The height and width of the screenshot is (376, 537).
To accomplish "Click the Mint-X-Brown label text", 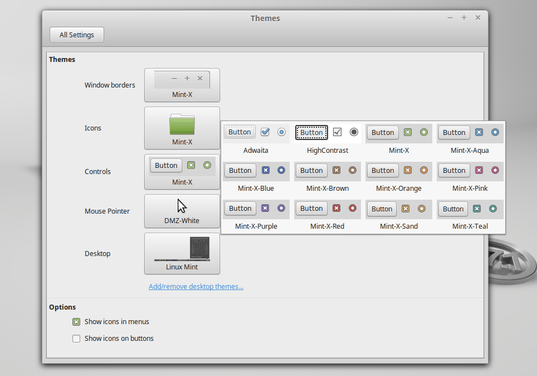I will coord(327,188).
